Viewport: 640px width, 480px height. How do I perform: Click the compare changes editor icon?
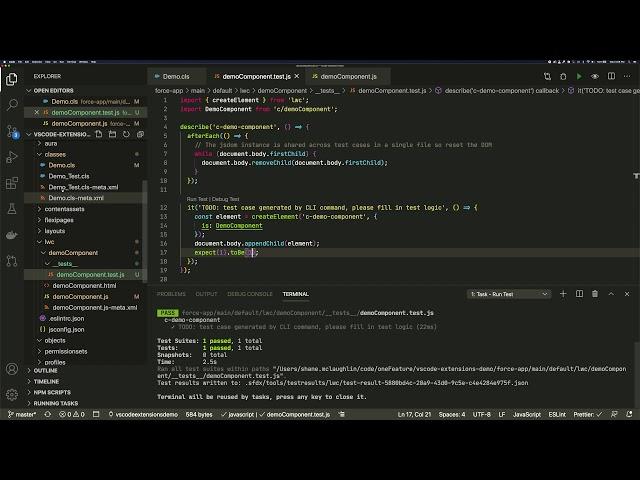[547, 76]
